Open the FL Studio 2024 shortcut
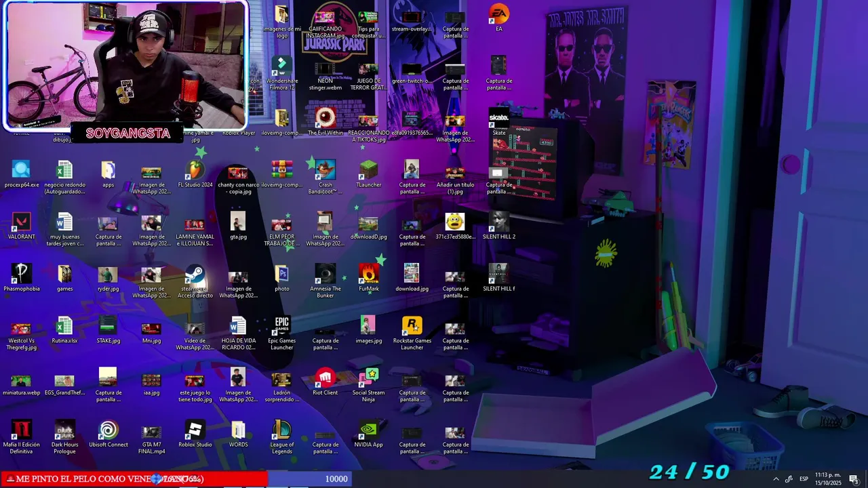Viewport: 868px width, 488px height. (x=195, y=174)
